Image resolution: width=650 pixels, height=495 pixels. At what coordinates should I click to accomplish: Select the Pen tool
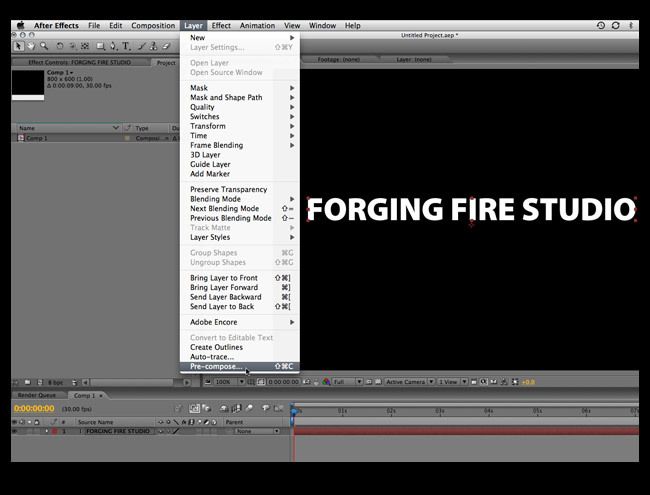coord(113,46)
